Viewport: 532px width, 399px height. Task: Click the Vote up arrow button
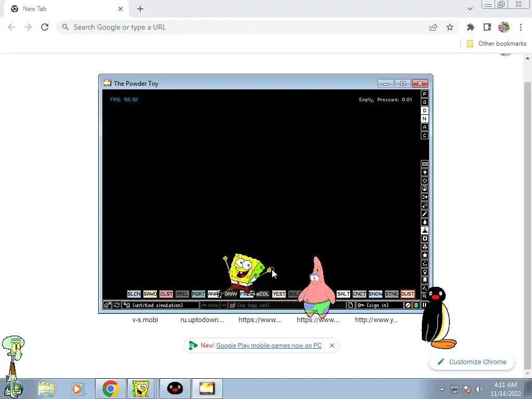point(210,305)
